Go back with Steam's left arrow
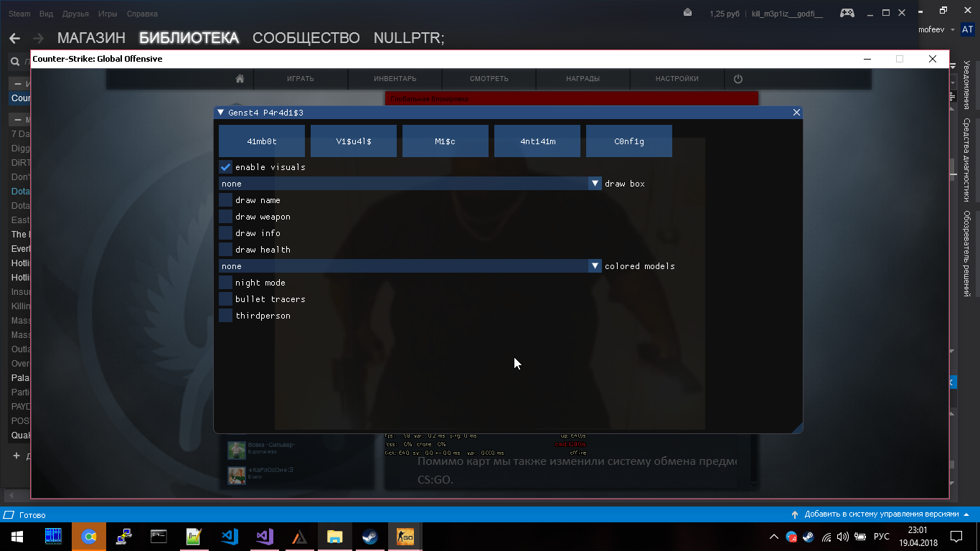 (x=14, y=38)
